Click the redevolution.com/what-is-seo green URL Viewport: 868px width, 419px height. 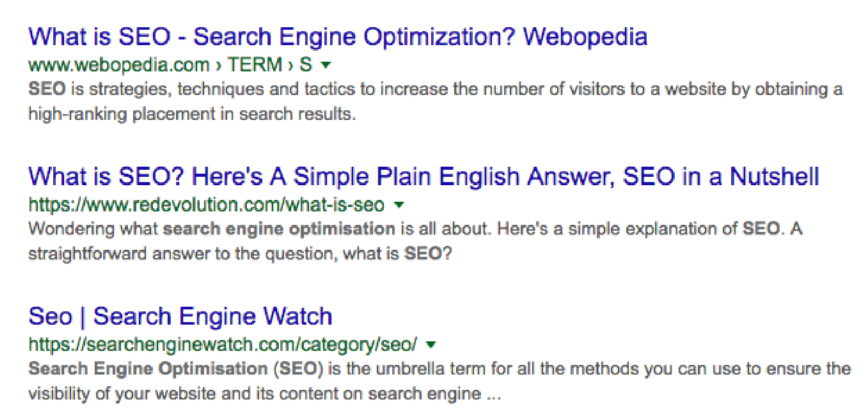click(x=206, y=205)
